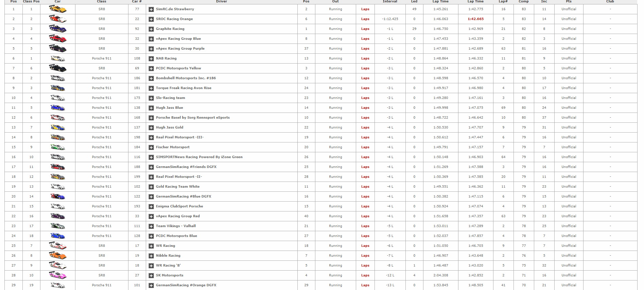This screenshot has width=644, height=290.
Task: Click plus icon beside WR Racing car 17
Action: pos(151,246)
